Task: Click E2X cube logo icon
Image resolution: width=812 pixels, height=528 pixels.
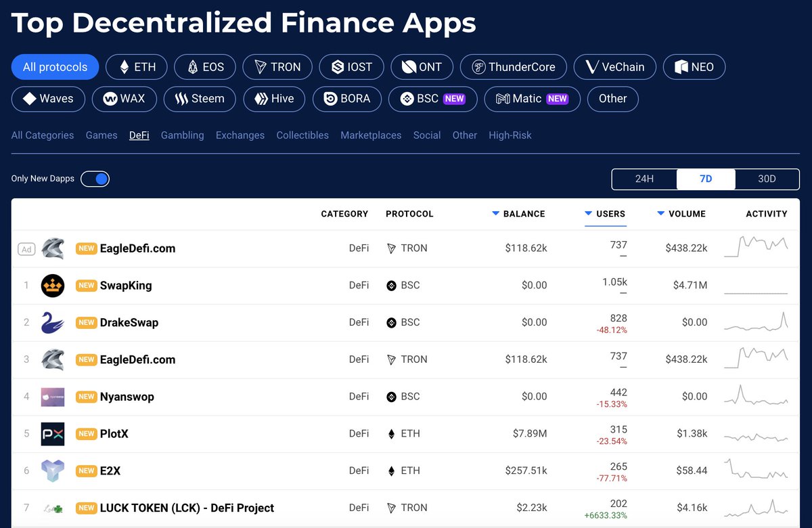Action: 53,470
